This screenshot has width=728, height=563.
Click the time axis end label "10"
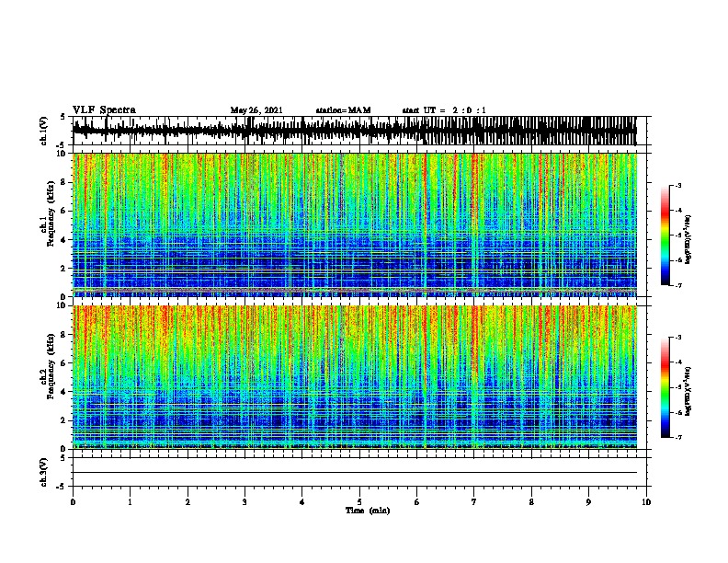click(646, 502)
